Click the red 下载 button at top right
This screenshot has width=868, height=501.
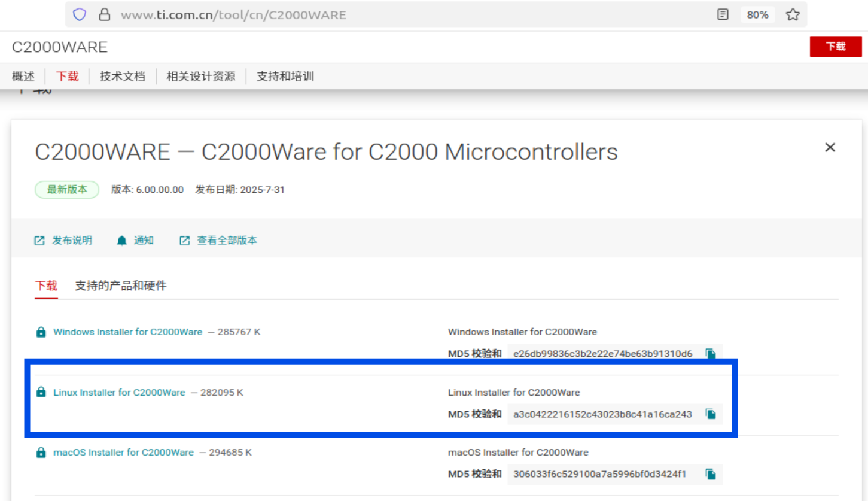coord(836,47)
